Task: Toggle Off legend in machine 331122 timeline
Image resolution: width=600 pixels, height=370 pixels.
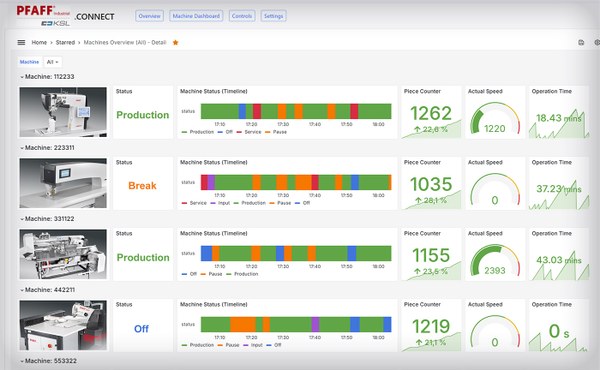Action: (189, 274)
